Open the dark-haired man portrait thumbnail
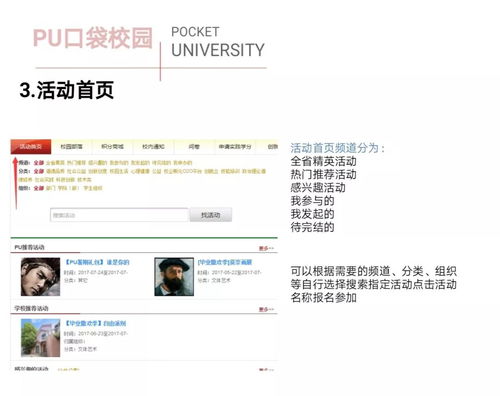Viewport: 500px width, 396px height. coord(41,277)
